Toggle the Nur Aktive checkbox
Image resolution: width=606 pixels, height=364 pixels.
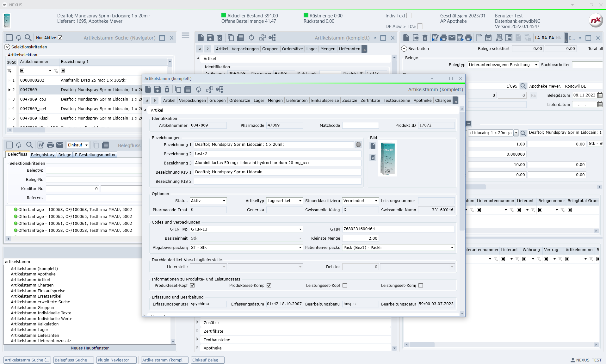[60, 38]
